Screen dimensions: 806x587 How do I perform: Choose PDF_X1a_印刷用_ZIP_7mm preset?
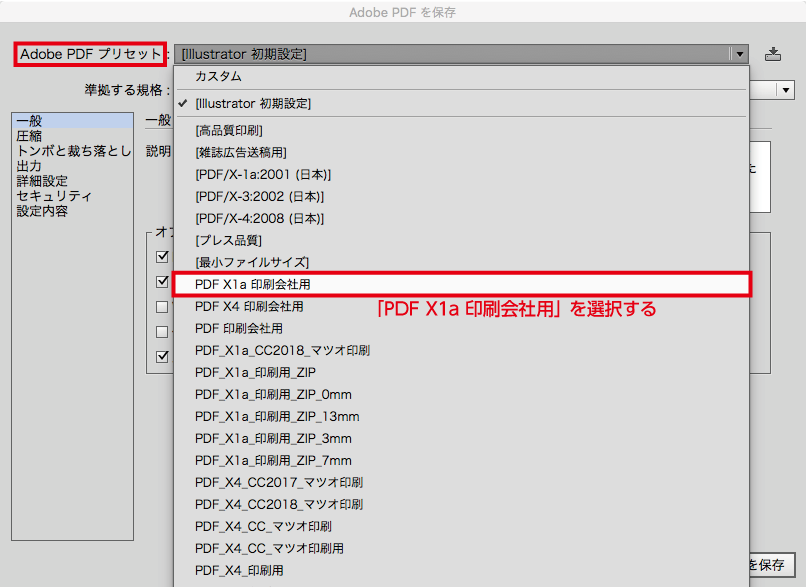click(461, 461)
